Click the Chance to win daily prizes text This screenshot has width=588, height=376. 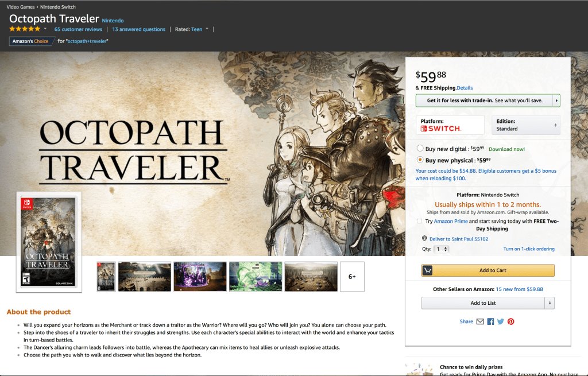pos(471,367)
